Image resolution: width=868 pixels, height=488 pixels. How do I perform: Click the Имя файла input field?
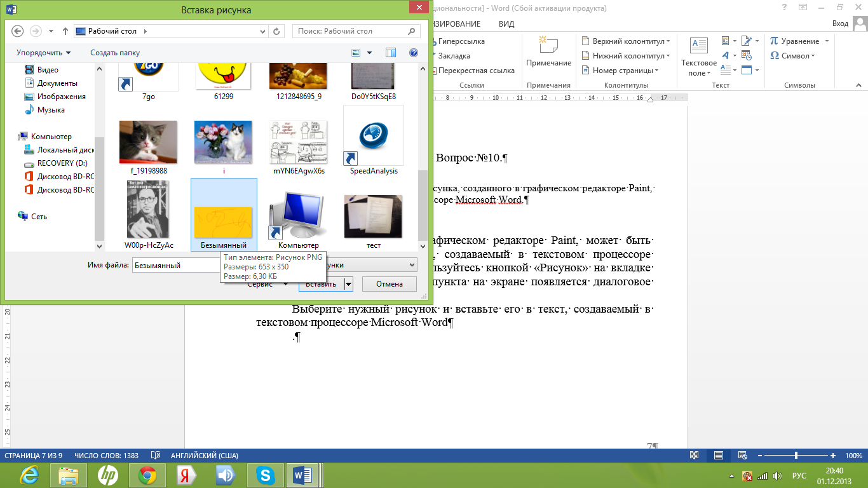pyautogui.click(x=176, y=265)
